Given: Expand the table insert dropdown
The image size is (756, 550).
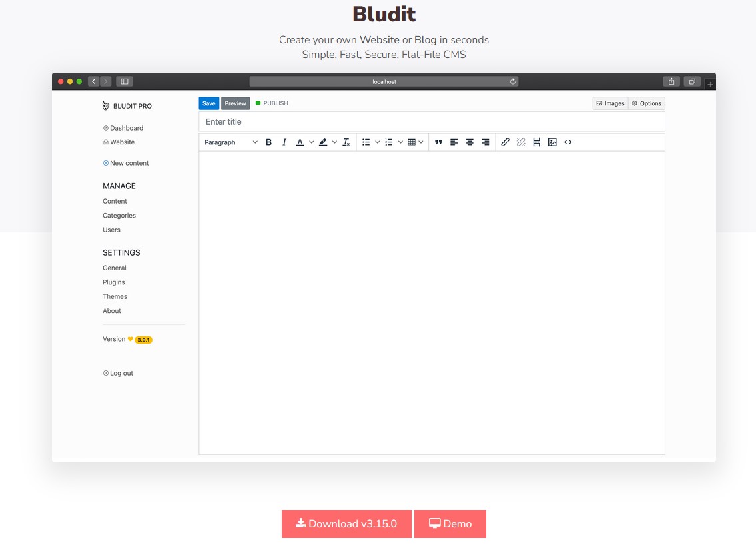Looking at the screenshot, I should click(421, 142).
